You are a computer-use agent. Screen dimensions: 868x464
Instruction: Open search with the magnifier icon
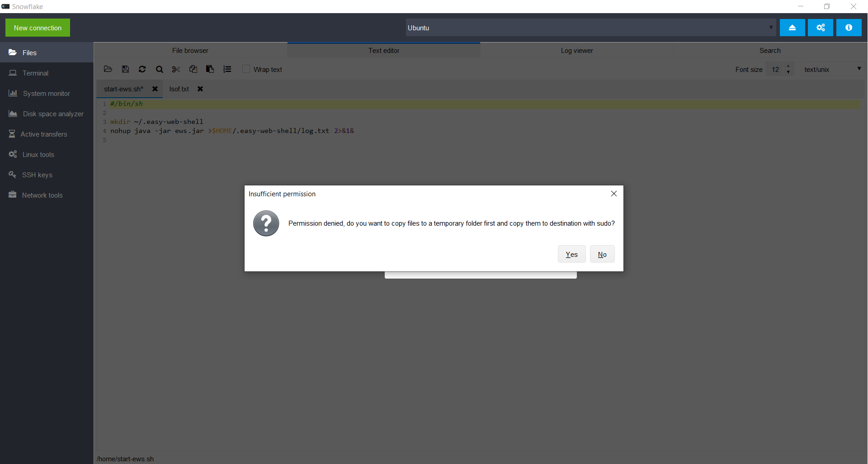click(x=159, y=69)
